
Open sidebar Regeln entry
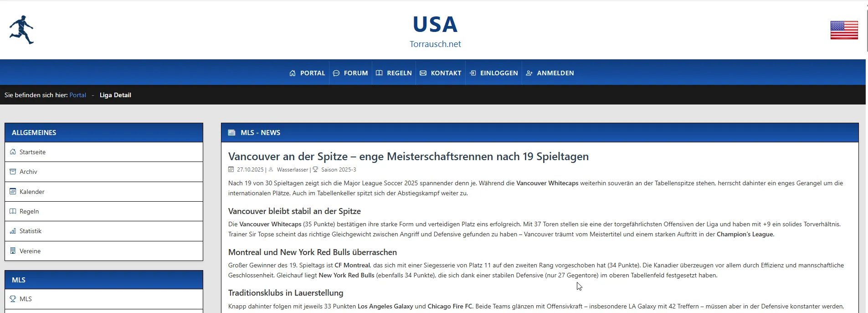pos(104,211)
